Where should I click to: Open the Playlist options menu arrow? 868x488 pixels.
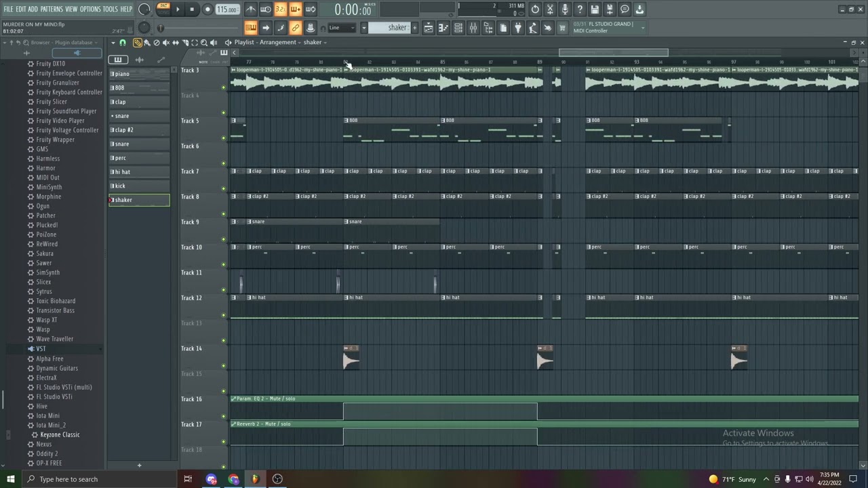113,43
